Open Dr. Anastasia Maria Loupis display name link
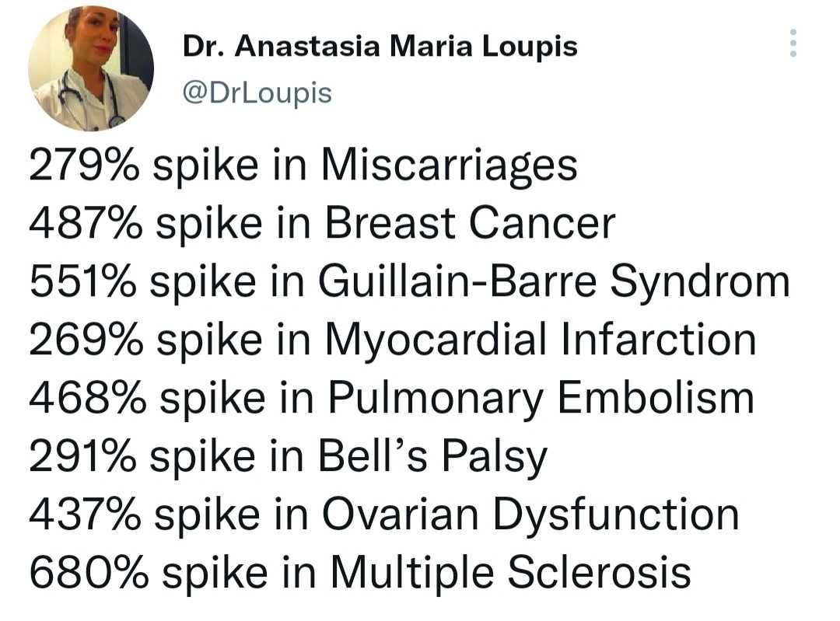840x621 pixels. coord(380,47)
